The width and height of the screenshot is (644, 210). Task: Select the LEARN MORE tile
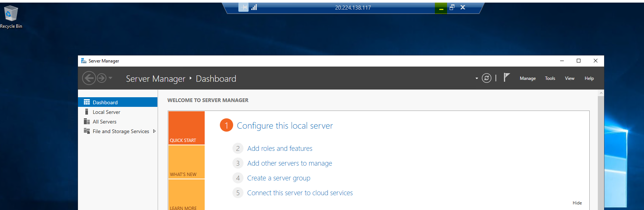pyautogui.click(x=187, y=195)
